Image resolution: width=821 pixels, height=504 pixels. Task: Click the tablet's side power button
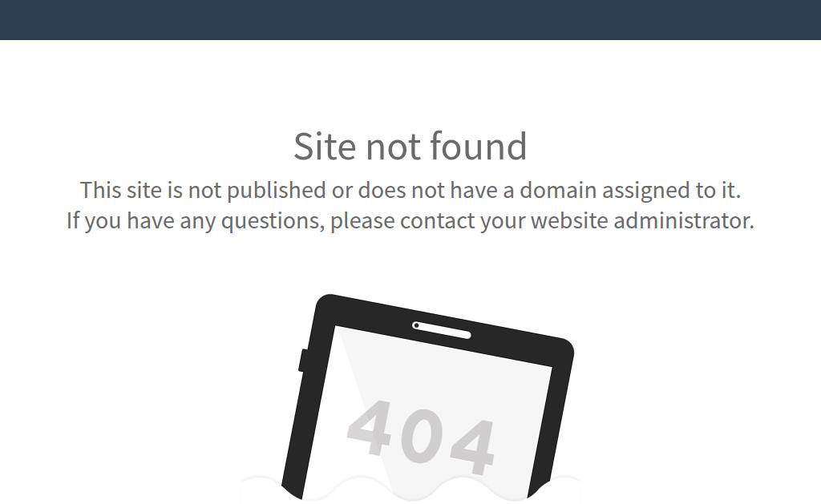[x=302, y=361]
